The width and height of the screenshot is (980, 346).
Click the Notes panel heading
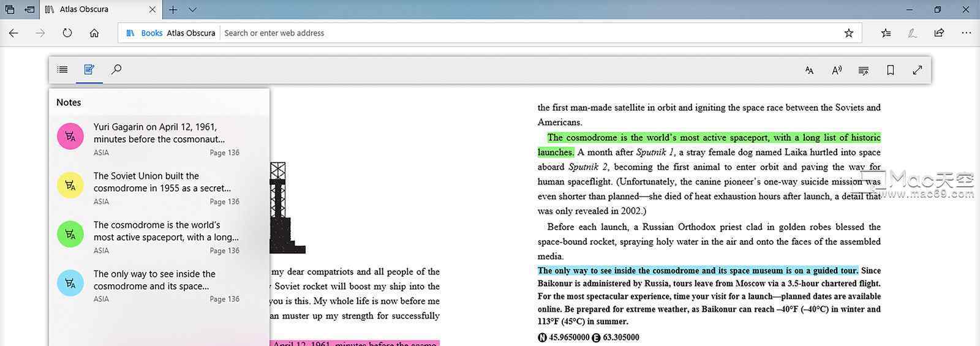click(x=69, y=102)
